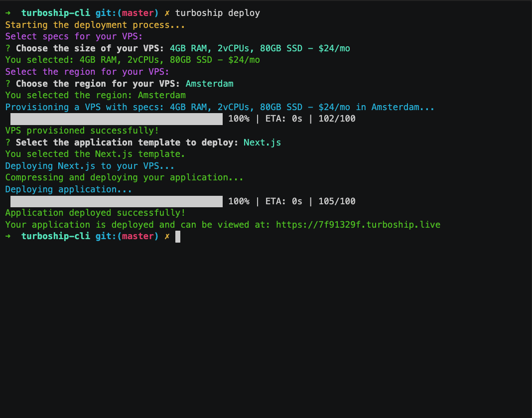
Task: Click the first prompt's 'turboship-cli' directory name
Action: coord(56,13)
